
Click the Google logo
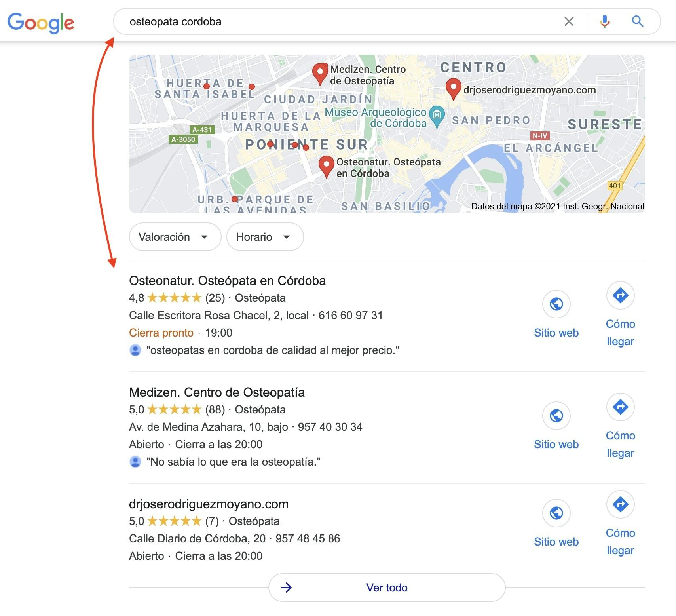[x=41, y=23]
